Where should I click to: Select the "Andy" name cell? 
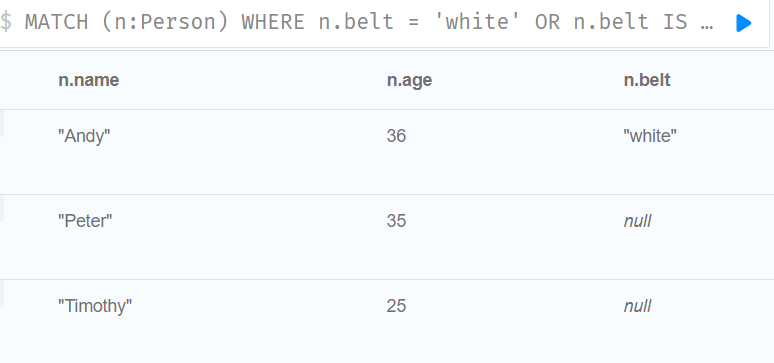(84, 136)
